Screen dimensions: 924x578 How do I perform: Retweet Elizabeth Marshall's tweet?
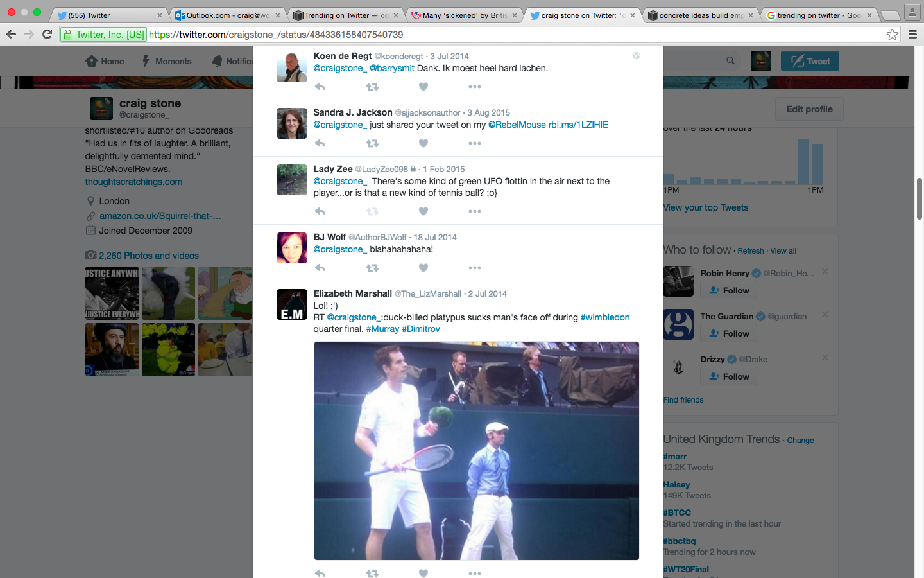[372, 573]
